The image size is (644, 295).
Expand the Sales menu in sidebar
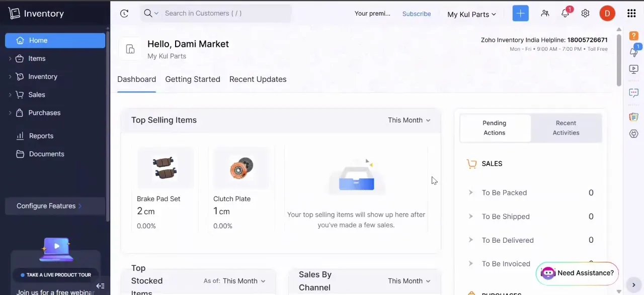pyautogui.click(x=10, y=94)
